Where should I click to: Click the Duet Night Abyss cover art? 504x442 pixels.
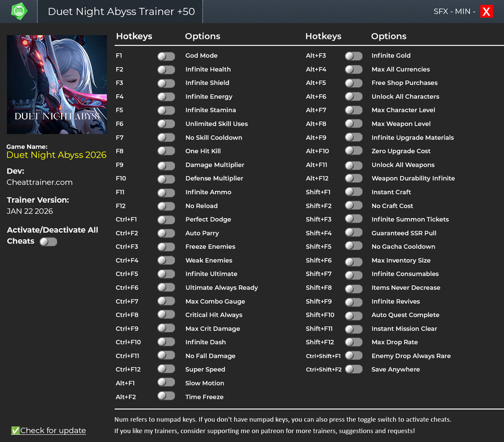point(57,85)
